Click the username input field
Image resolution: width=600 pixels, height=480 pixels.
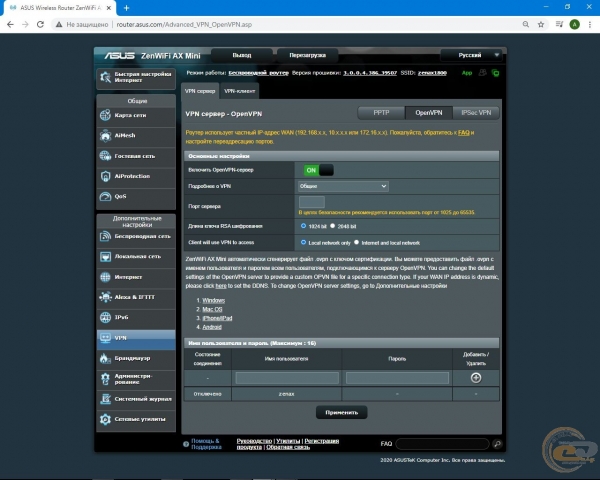coord(287,378)
